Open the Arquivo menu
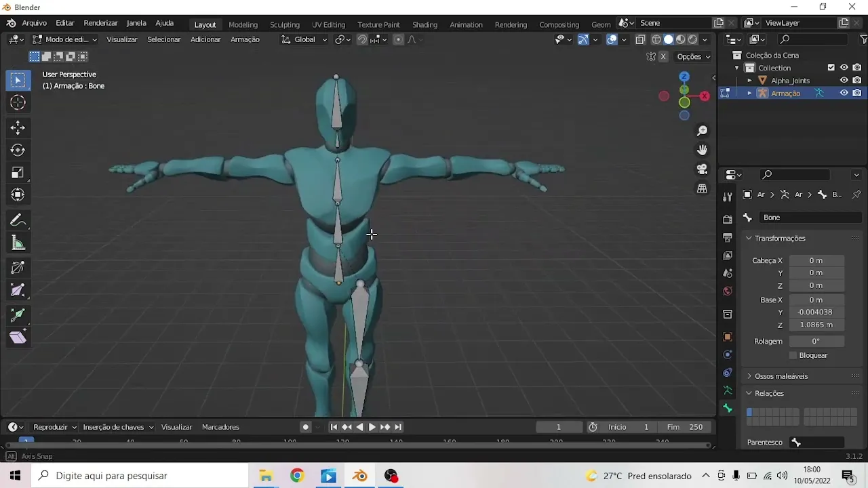 [34, 23]
